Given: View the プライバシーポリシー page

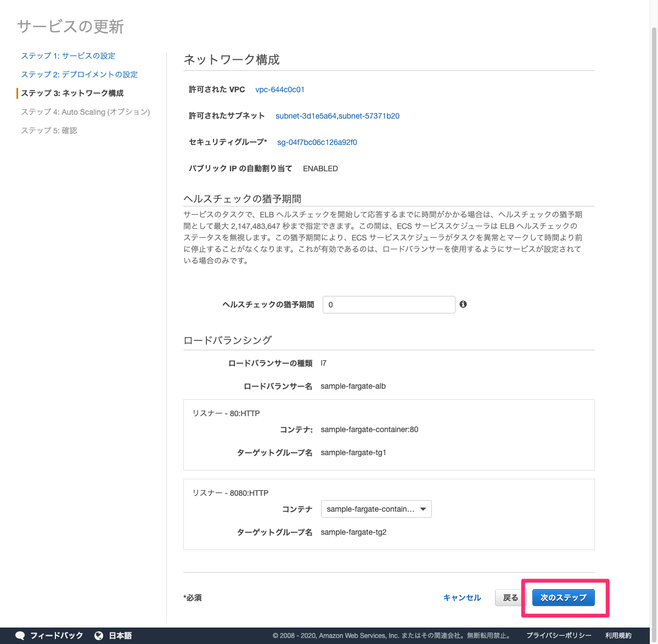Looking at the screenshot, I should (x=558, y=635).
